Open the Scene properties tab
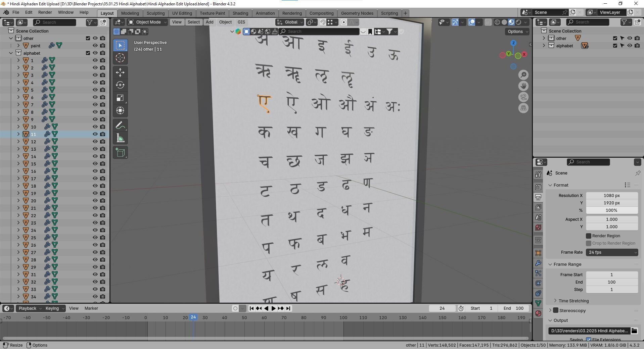The width and height of the screenshot is (644, 349). pyautogui.click(x=538, y=217)
